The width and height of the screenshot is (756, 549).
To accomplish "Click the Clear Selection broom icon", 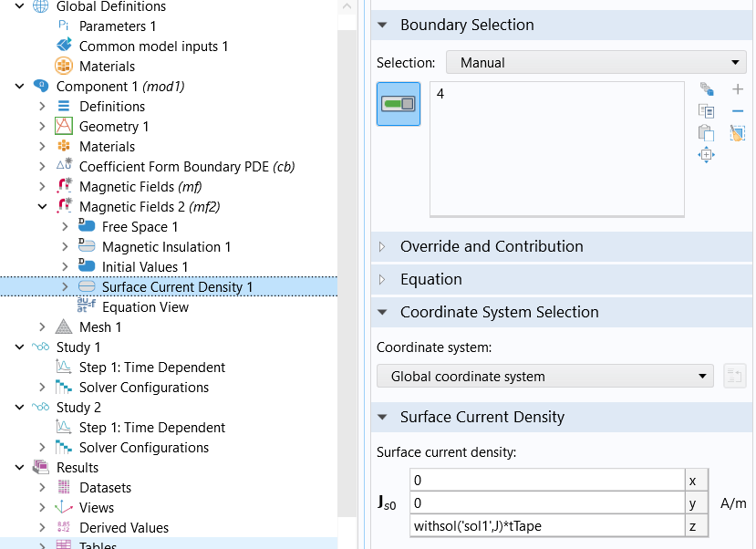I will [738, 133].
